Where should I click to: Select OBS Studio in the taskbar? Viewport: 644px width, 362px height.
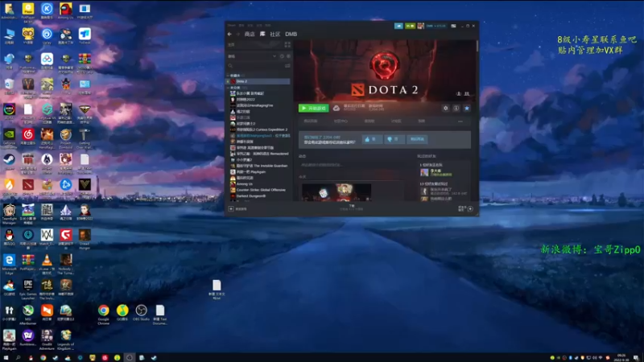[129, 357]
